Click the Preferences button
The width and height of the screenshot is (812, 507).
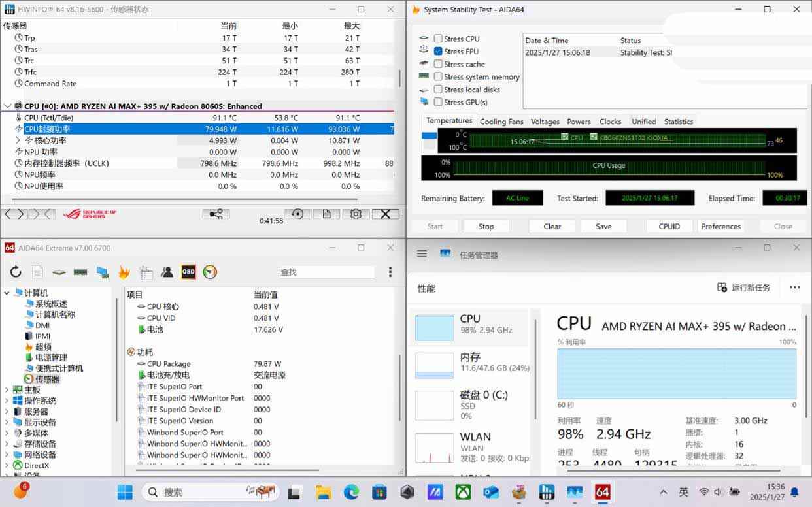pyautogui.click(x=720, y=227)
